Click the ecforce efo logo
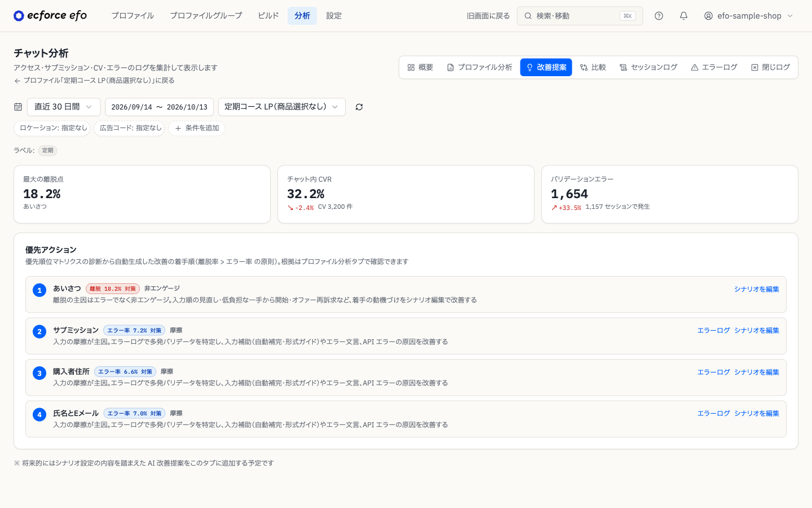This screenshot has height=508, width=812. (50, 16)
